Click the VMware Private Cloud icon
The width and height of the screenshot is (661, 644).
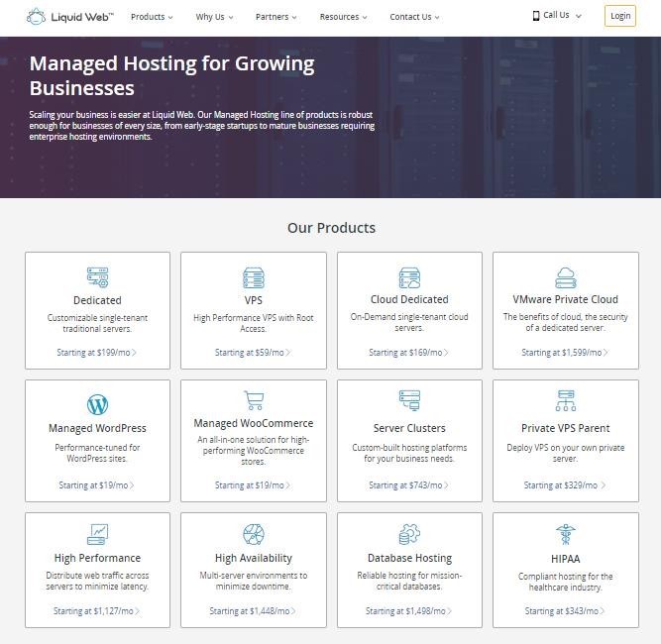[x=565, y=277]
